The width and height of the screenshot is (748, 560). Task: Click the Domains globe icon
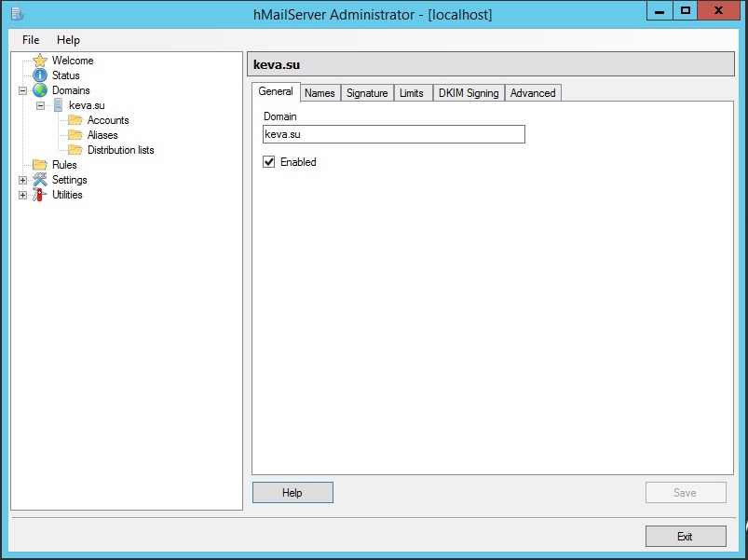(40, 90)
